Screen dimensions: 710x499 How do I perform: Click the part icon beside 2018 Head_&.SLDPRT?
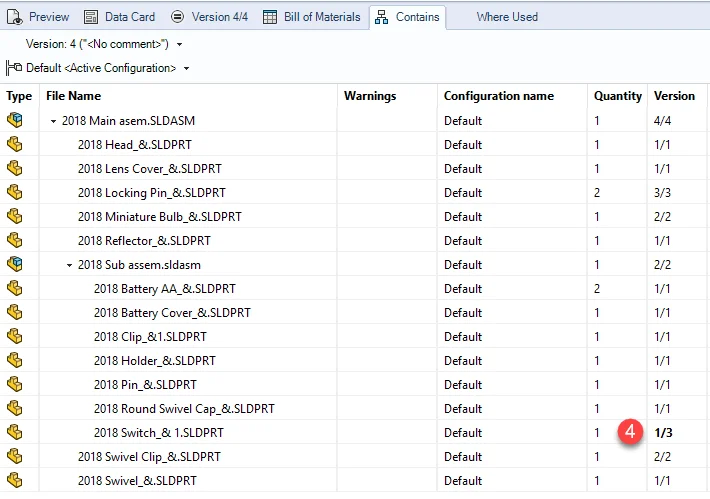(x=14, y=144)
